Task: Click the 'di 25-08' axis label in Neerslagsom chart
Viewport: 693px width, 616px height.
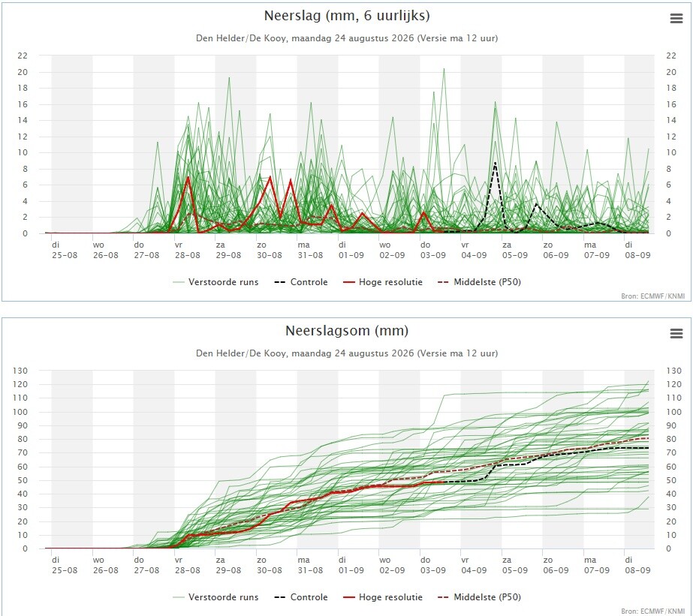Action: (65, 565)
